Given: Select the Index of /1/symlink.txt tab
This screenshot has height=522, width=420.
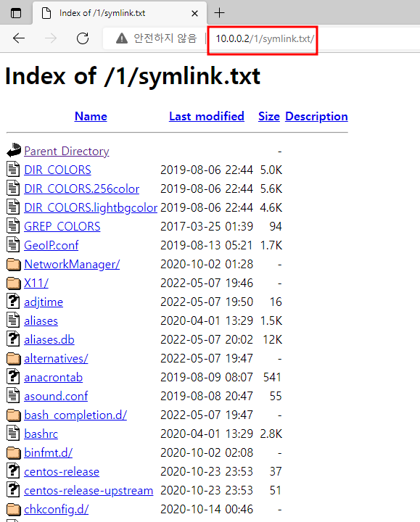Looking at the screenshot, I should tap(120, 13).
